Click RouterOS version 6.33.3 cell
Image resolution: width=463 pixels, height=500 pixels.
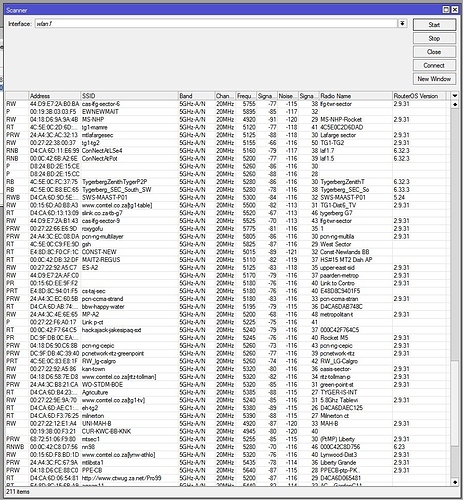click(401, 190)
